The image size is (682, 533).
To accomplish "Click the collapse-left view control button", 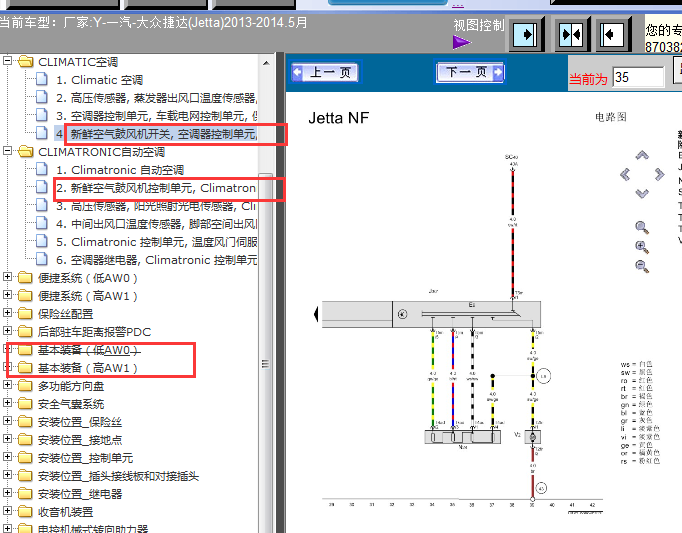I will point(612,34).
